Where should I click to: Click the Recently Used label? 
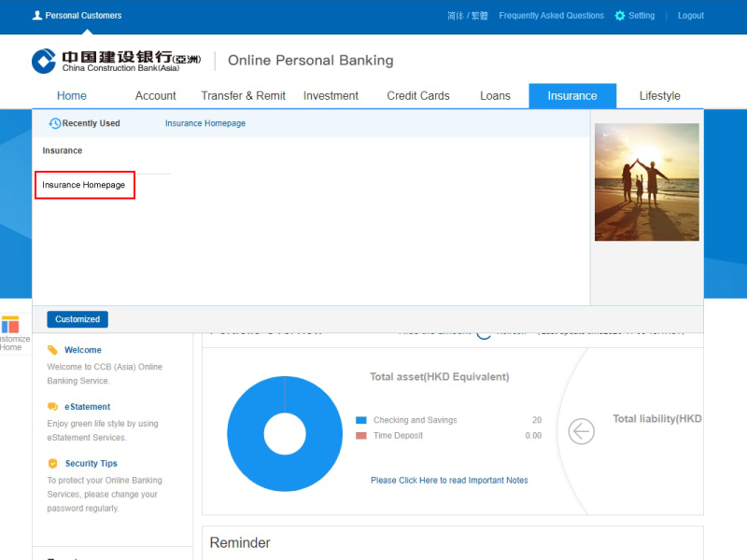point(91,123)
